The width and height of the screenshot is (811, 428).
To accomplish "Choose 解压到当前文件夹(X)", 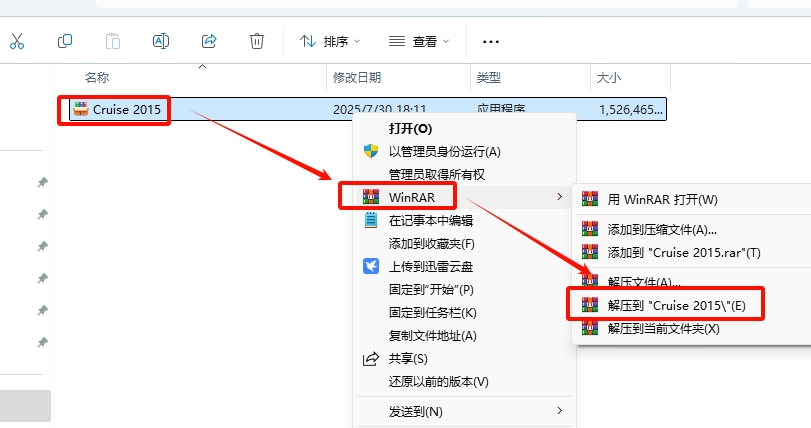I will [664, 329].
